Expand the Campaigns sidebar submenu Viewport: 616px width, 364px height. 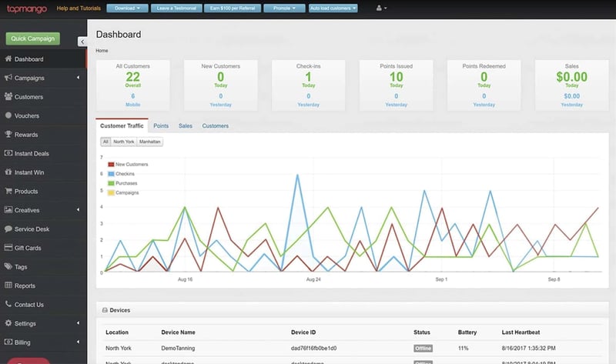(78, 78)
